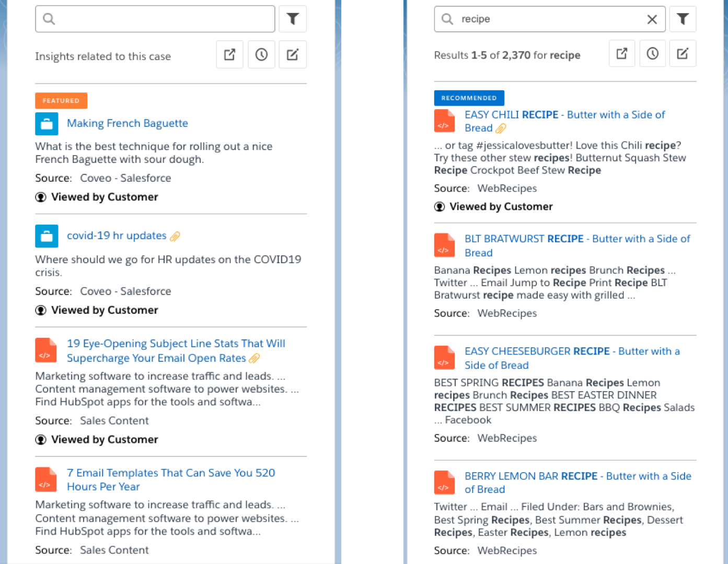View recently clicked documents via clock icon, left panel
Screen dimensions: 728x564
point(261,54)
